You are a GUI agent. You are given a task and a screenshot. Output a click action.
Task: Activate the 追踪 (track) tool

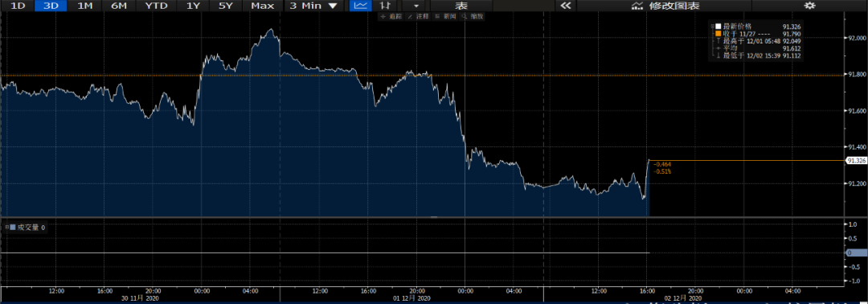click(391, 17)
